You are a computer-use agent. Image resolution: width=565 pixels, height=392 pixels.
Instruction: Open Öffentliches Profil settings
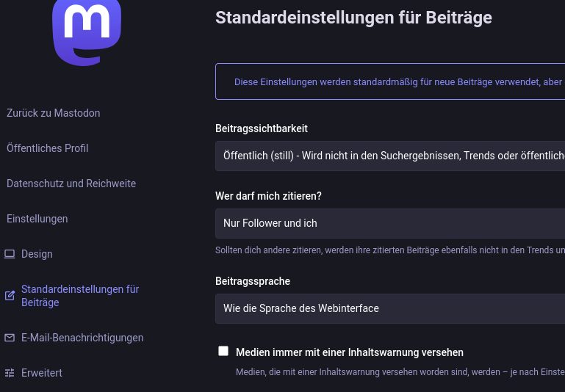[47, 148]
